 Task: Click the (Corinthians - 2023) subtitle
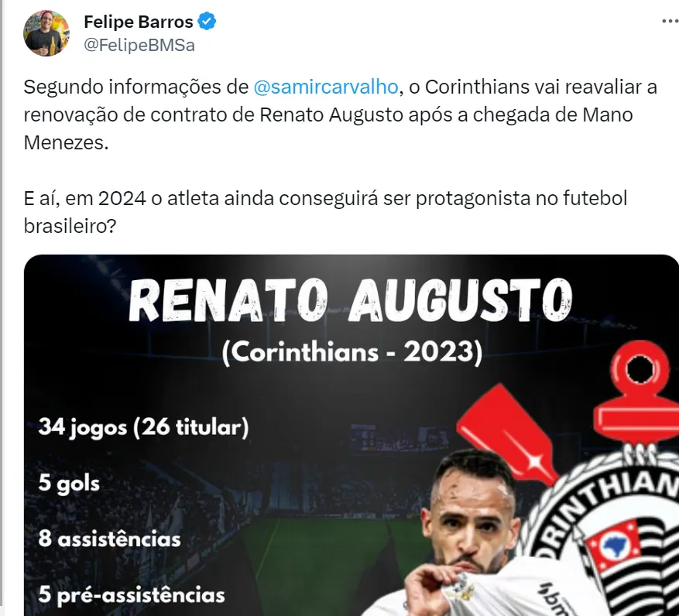click(352, 352)
